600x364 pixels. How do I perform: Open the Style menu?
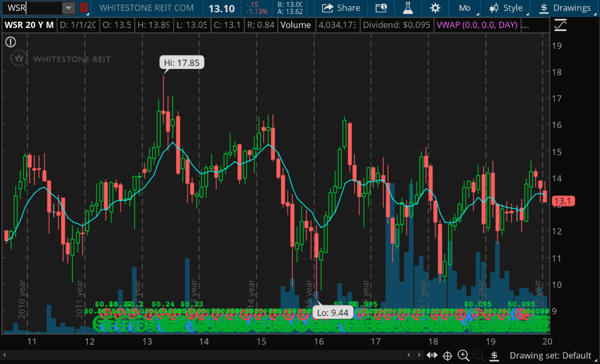pyautogui.click(x=506, y=8)
